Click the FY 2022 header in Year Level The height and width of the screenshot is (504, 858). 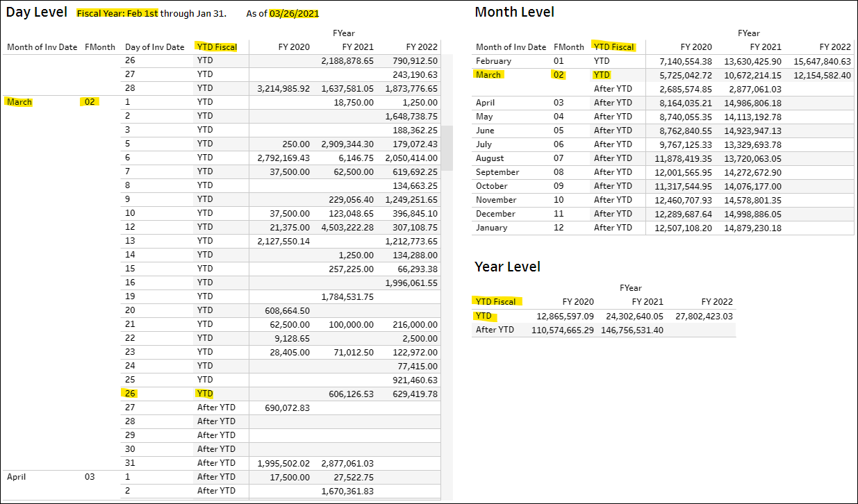(716, 302)
